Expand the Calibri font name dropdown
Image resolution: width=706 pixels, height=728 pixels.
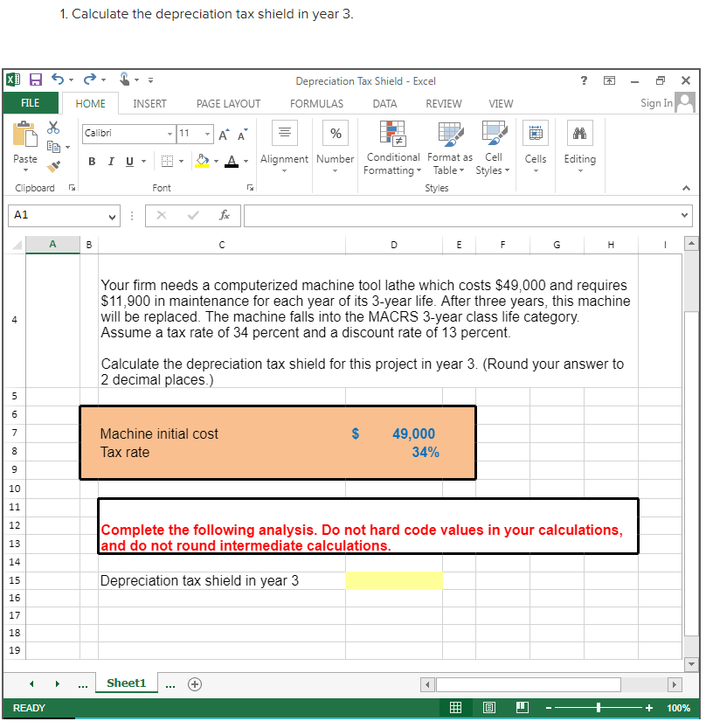[x=170, y=134]
